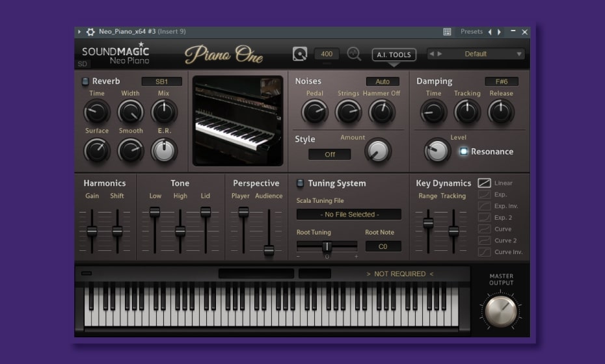This screenshot has height=364, width=605.
Task: Open the plugin gear settings icon
Action: tap(90, 32)
